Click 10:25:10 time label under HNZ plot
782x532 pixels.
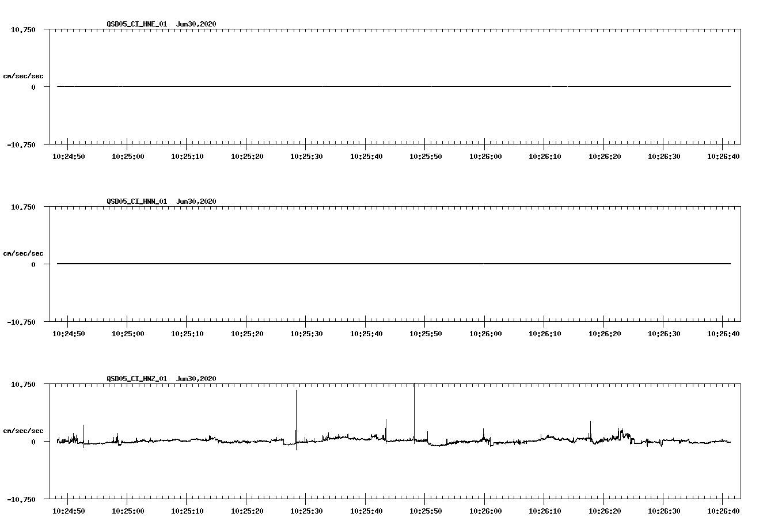click(187, 511)
